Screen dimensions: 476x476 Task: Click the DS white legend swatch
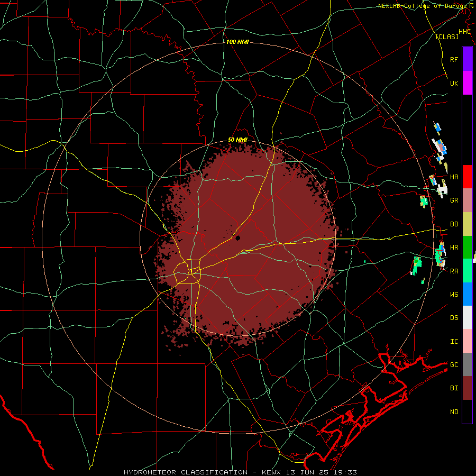467,317
